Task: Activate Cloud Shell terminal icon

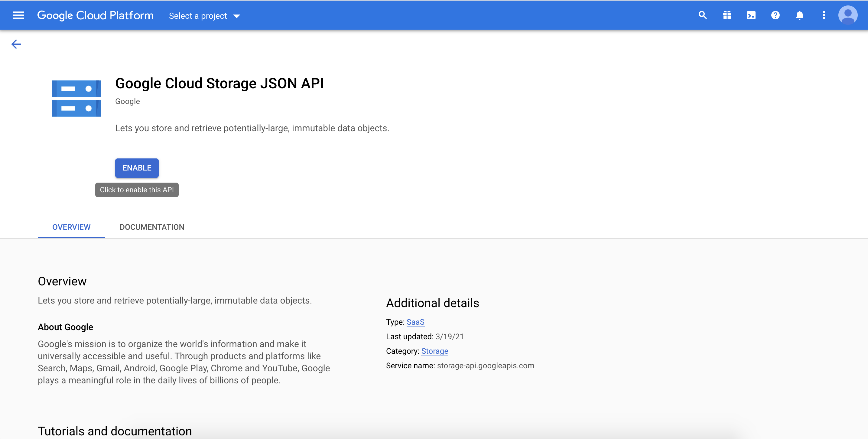Action: (x=751, y=15)
